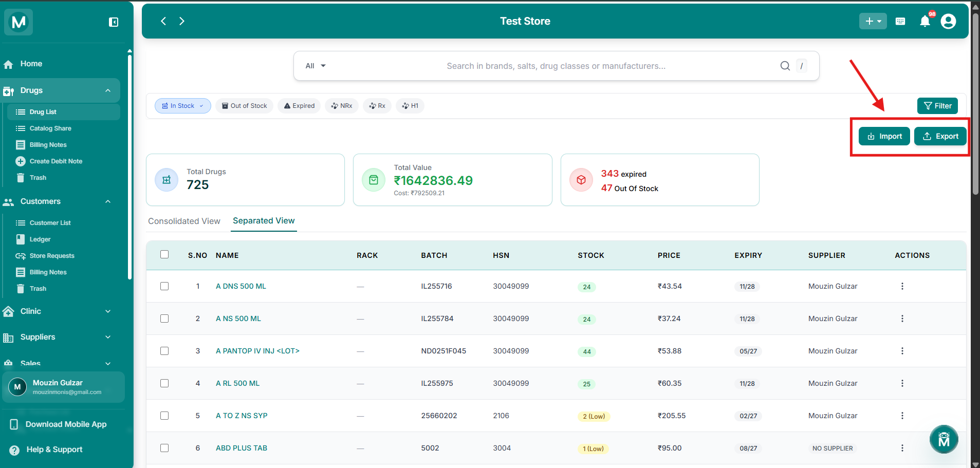Viewport: 980px width, 468px height.
Task: Open the A DNS 500 ML drug link
Action: [x=241, y=286]
